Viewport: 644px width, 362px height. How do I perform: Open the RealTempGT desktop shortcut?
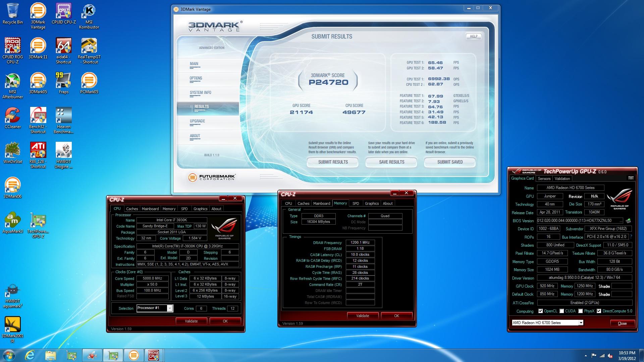pyautogui.click(x=89, y=51)
